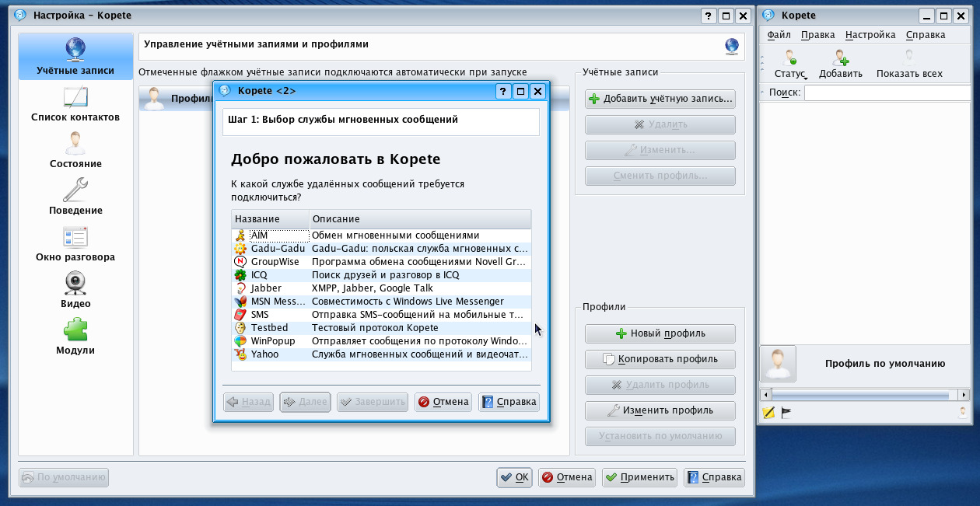Open Настройка menu in Kopete window
980x506 pixels.
pos(870,35)
